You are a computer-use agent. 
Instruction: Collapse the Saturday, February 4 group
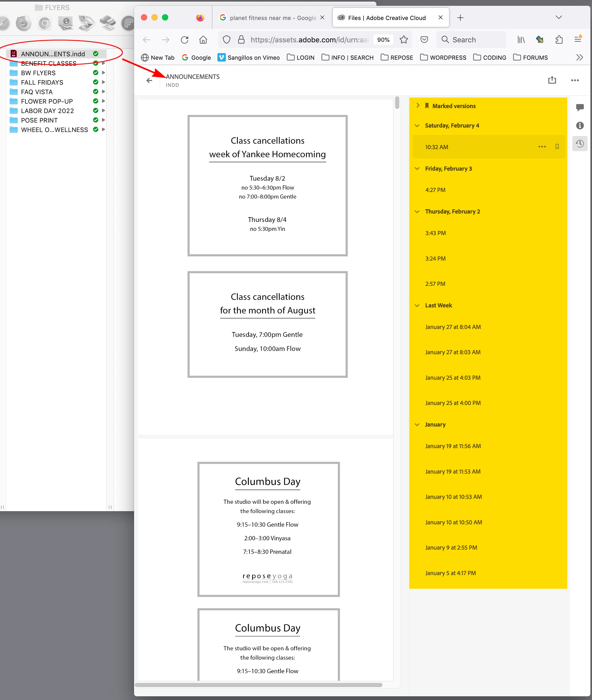[417, 126]
